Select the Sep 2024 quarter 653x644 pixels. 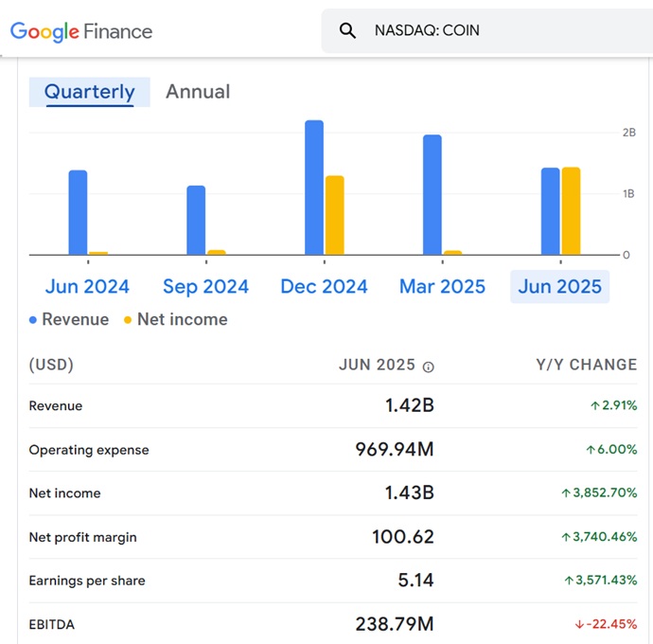tap(205, 286)
